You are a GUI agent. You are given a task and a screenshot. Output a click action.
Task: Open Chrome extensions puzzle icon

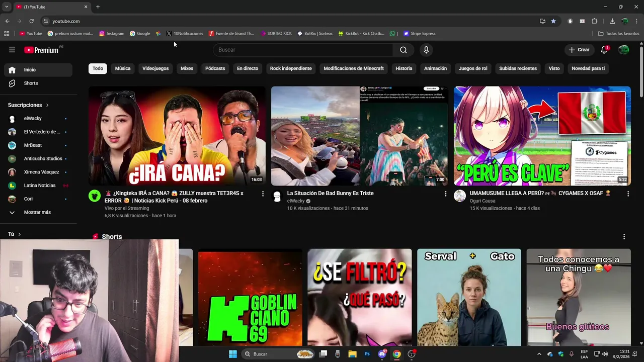(x=594, y=21)
